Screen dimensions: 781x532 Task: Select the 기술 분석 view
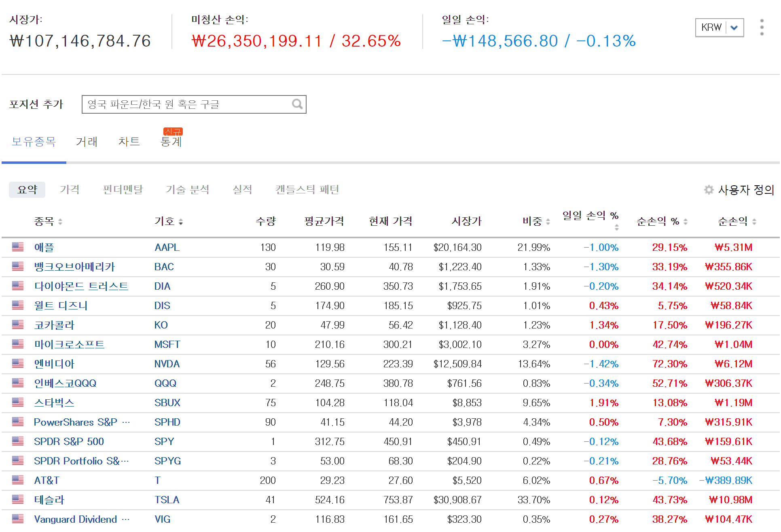point(188,190)
